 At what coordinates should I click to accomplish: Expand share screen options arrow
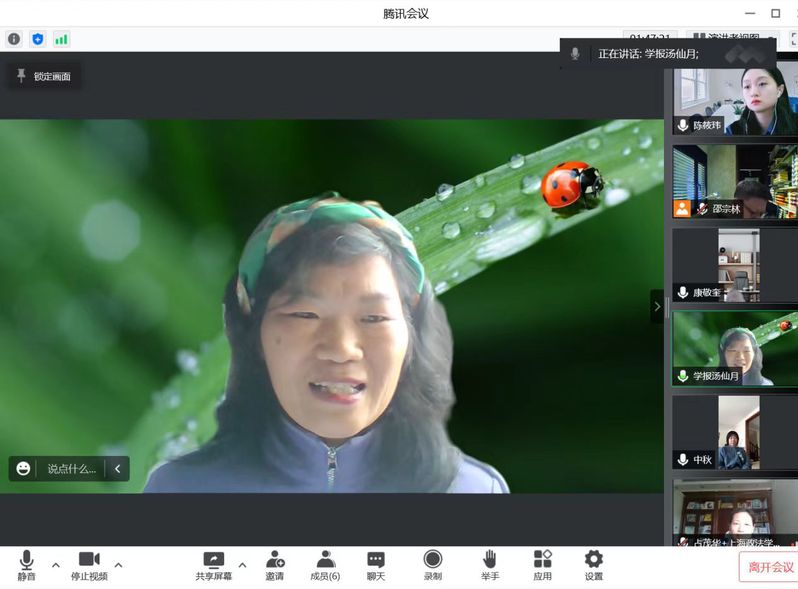[x=242, y=565]
